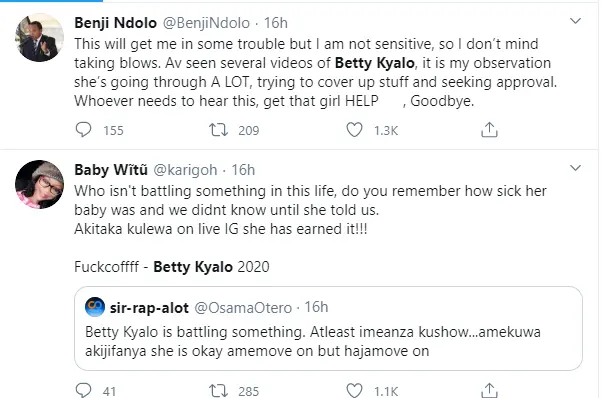The width and height of the screenshot is (603, 398).
Task: Open the Baby Wĩtũ display name
Action: point(111,170)
